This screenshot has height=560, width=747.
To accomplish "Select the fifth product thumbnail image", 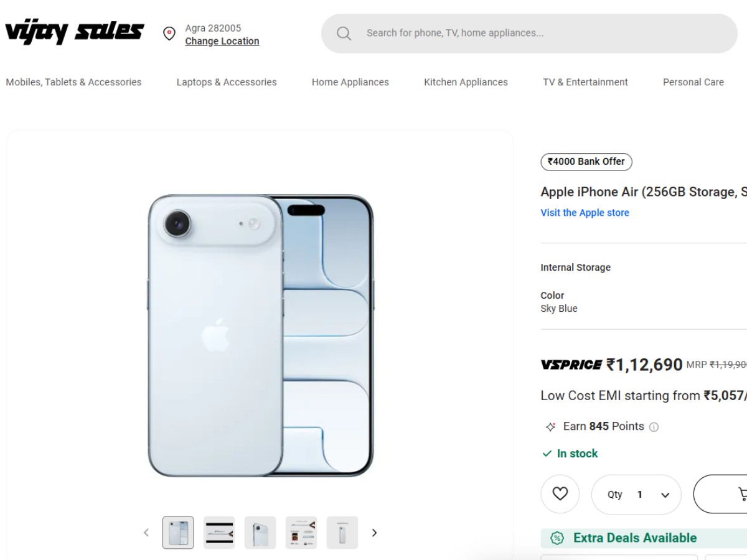I will pyautogui.click(x=342, y=533).
